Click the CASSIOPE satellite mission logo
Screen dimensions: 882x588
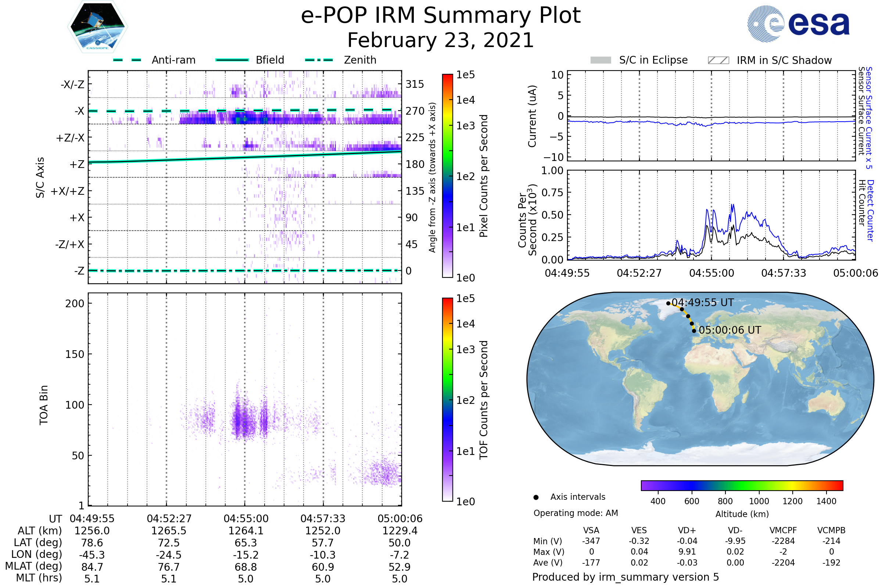click(x=97, y=27)
